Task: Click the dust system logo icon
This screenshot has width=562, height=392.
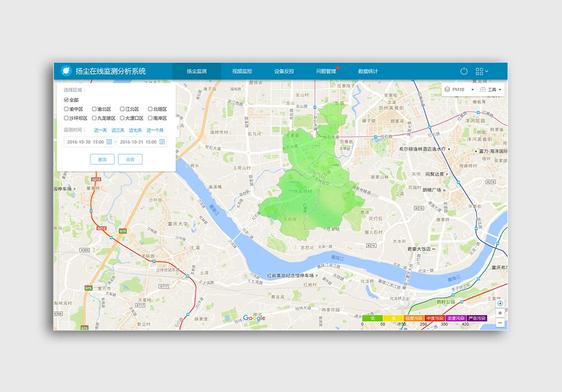Action: [x=66, y=71]
